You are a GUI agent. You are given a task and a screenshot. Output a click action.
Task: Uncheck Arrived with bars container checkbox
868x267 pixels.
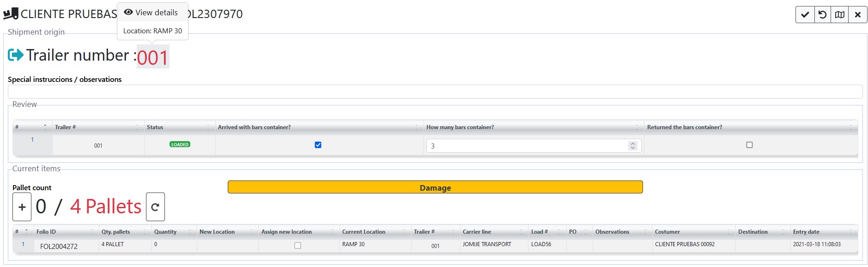(x=318, y=145)
